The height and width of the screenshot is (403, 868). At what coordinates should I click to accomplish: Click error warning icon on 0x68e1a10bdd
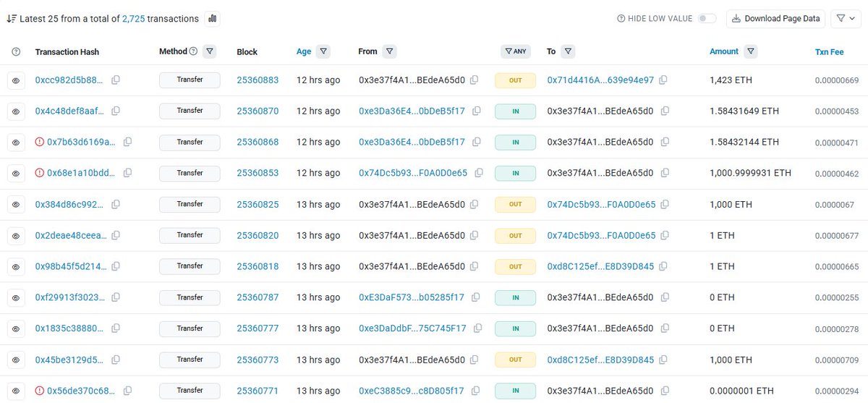(x=40, y=173)
